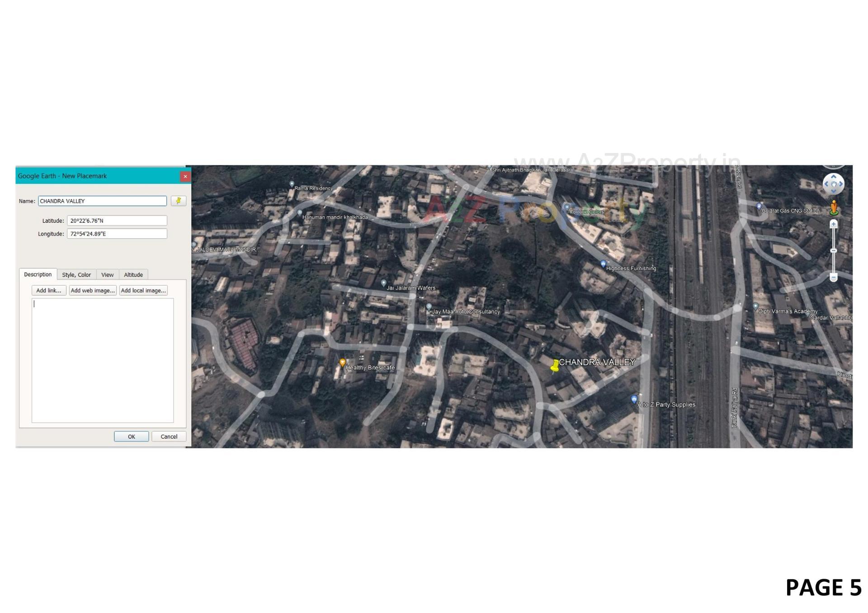The height and width of the screenshot is (613, 868).
Task: Pan map left with navigation arrow
Action: 826,184
